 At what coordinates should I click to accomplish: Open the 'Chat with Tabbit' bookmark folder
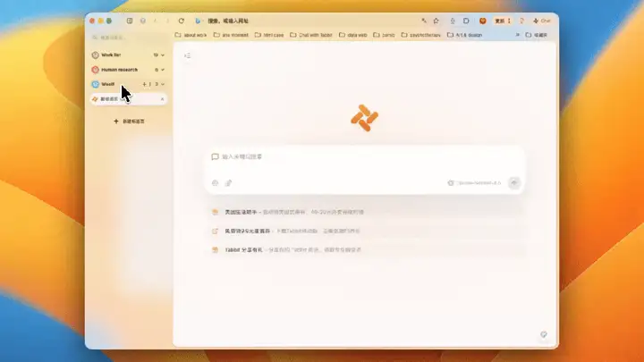[x=311, y=35]
